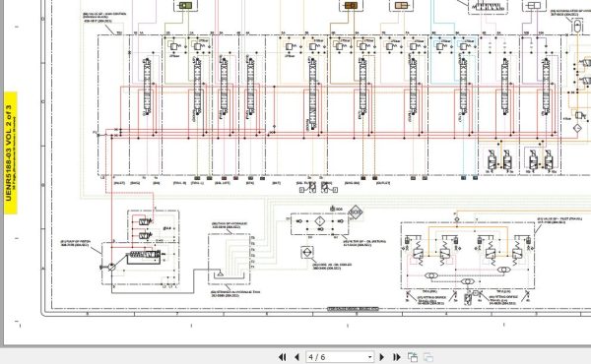
Task: Go to the next page
Action: [x=382, y=357]
